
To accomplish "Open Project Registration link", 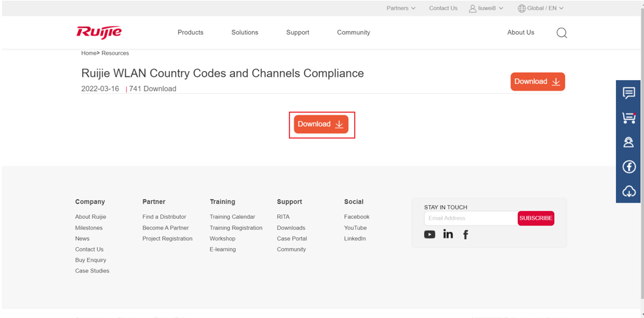I will coord(167,238).
